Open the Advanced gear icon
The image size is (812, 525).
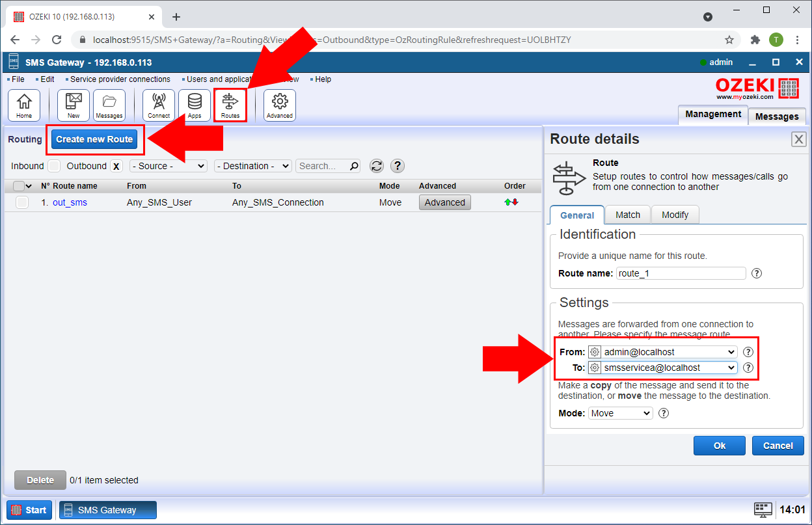click(280, 105)
